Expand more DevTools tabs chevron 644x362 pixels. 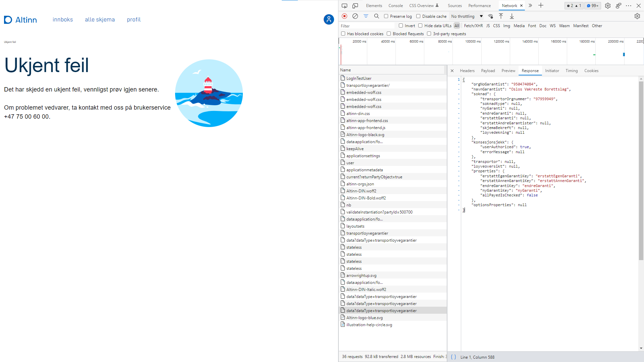pyautogui.click(x=530, y=6)
